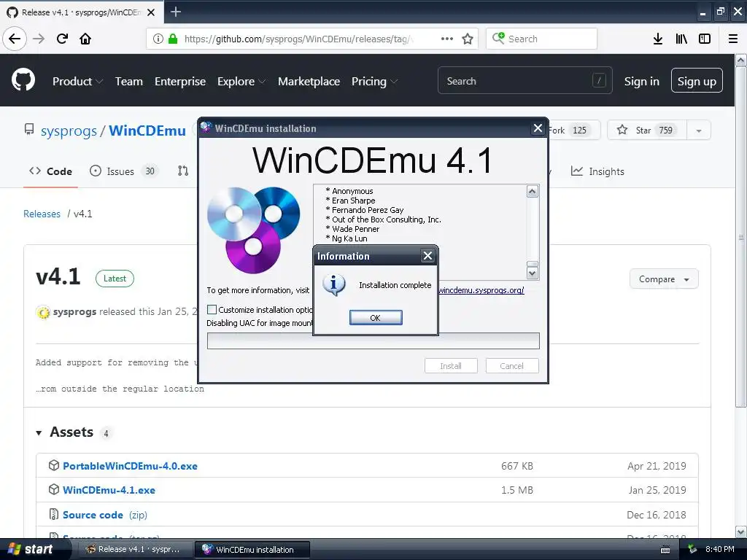747x560 pixels.
Task: Collapse the Assets section triangle
Action: (x=39, y=433)
